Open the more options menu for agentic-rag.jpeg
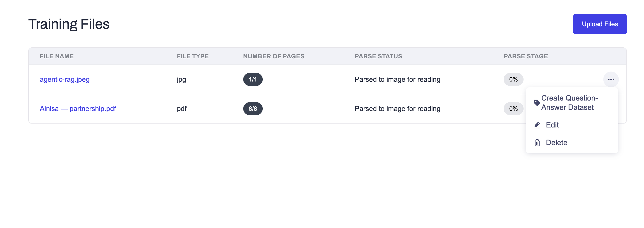The width and height of the screenshot is (644, 228). tap(611, 79)
